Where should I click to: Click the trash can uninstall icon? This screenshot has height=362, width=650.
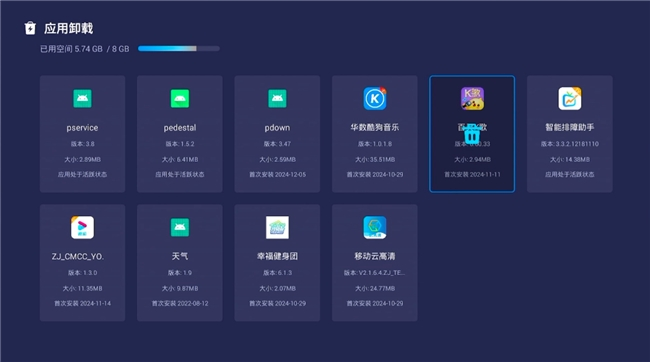coord(472,134)
